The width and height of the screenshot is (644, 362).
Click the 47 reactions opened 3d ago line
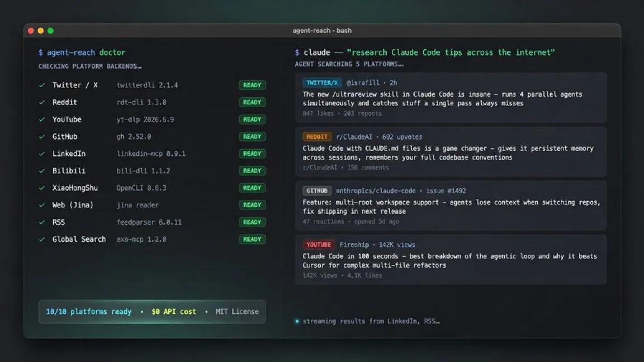[351, 222]
